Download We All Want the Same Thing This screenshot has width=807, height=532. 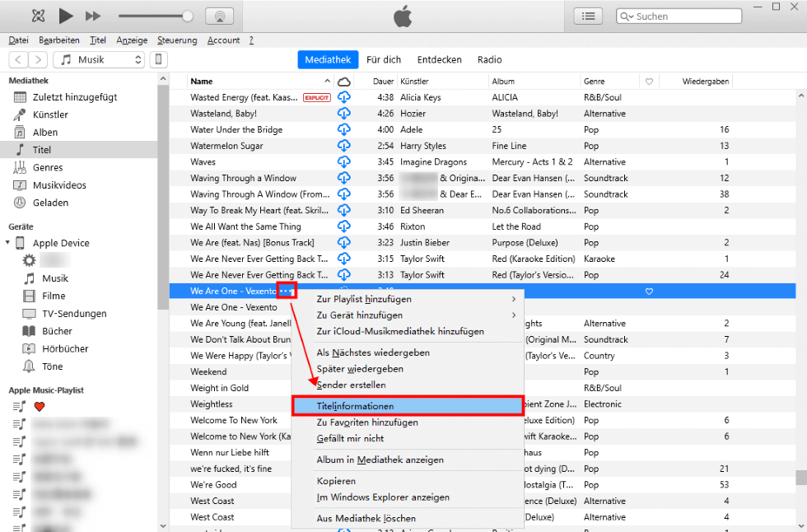pos(344,226)
